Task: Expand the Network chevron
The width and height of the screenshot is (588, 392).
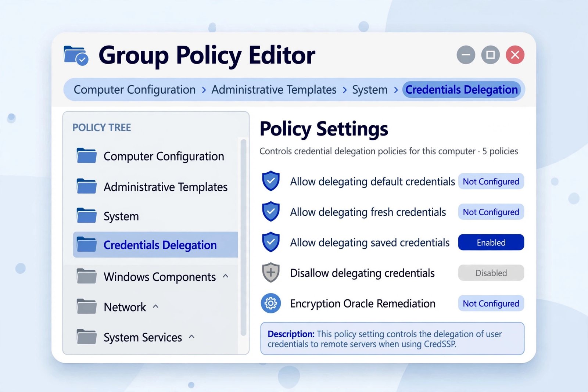Action: point(155,306)
